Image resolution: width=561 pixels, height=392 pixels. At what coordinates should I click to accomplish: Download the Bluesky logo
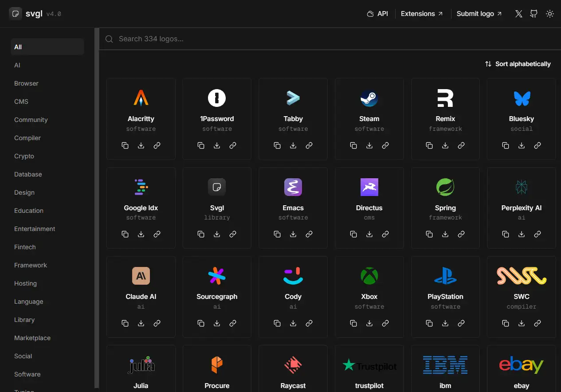point(522,145)
